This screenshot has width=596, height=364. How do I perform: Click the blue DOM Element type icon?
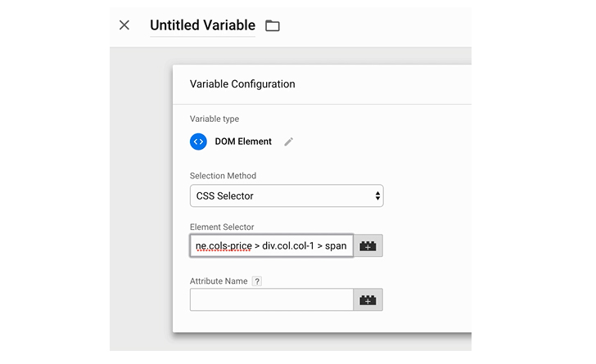click(x=198, y=142)
